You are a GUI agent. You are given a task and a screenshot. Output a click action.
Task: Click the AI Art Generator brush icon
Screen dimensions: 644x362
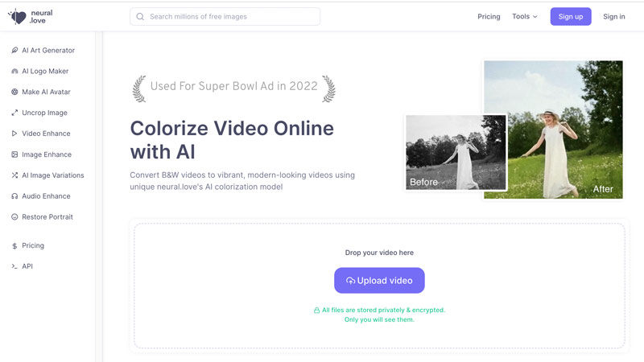pyautogui.click(x=14, y=50)
